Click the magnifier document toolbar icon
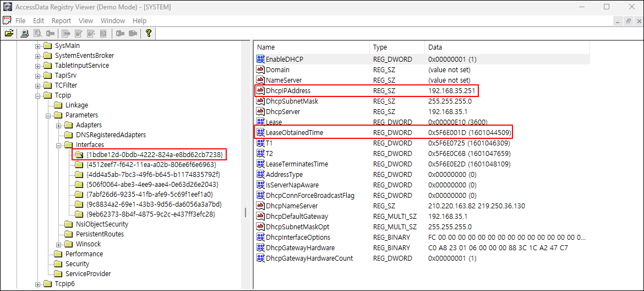This screenshot has width=644, height=291. click(37, 33)
